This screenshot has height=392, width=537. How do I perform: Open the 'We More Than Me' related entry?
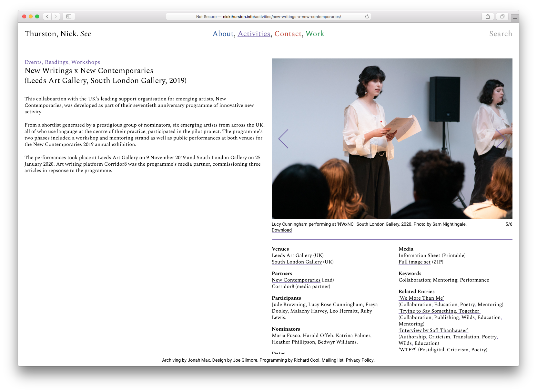point(421,298)
